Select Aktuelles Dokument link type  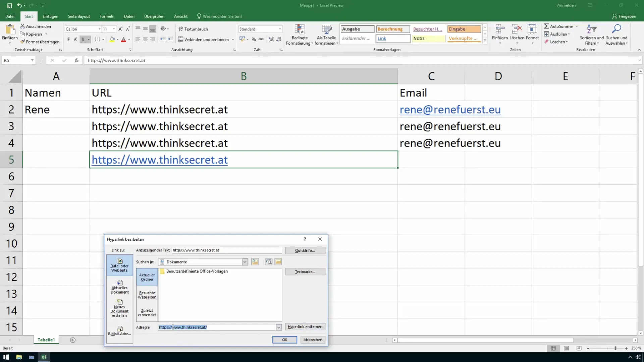[x=120, y=287]
